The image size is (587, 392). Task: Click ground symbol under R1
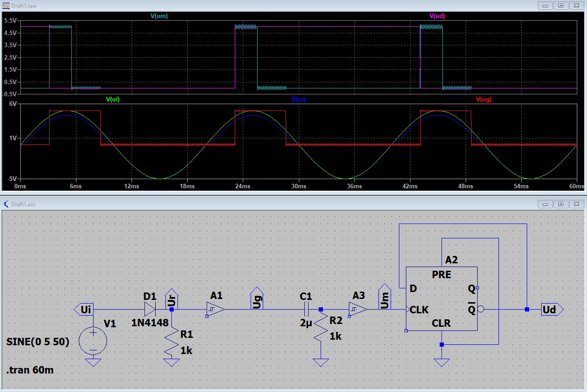[x=172, y=362]
